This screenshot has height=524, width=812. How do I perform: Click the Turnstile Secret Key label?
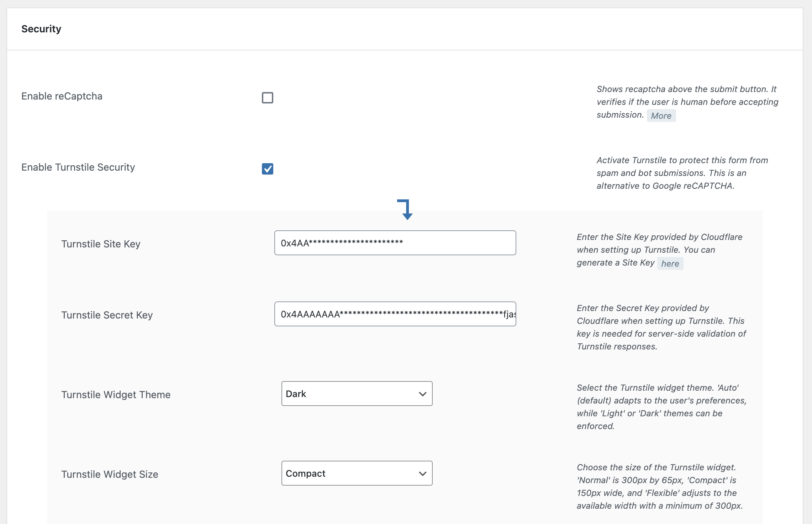(x=107, y=315)
